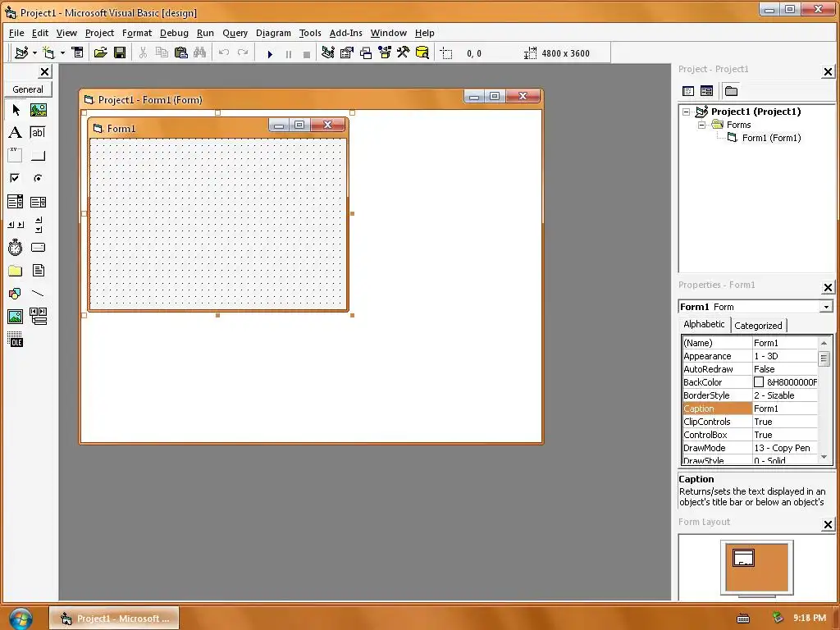
Task: Select the Label control tool
Action: pyautogui.click(x=16, y=132)
